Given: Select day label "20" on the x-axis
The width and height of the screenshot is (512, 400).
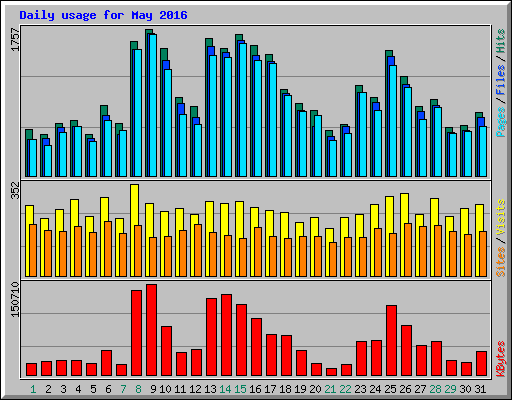Looking at the screenshot, I should 315,389.
